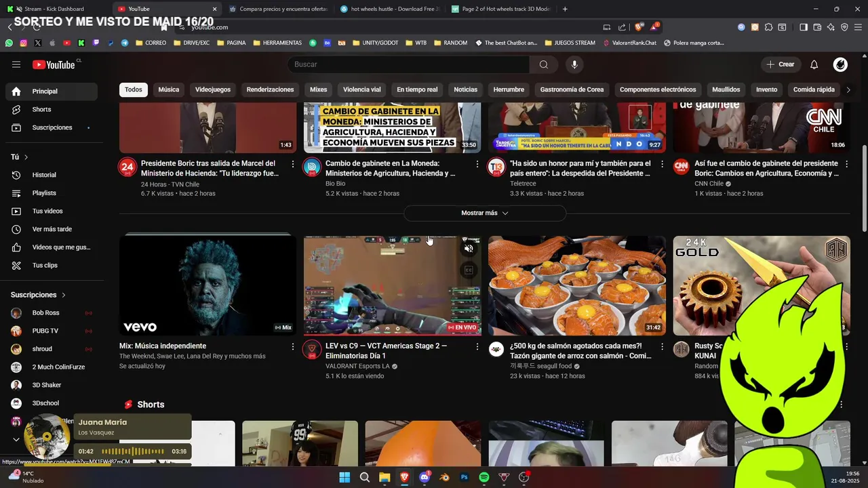Open the VALORANT Esports LA channel link

tap(357, 366)
